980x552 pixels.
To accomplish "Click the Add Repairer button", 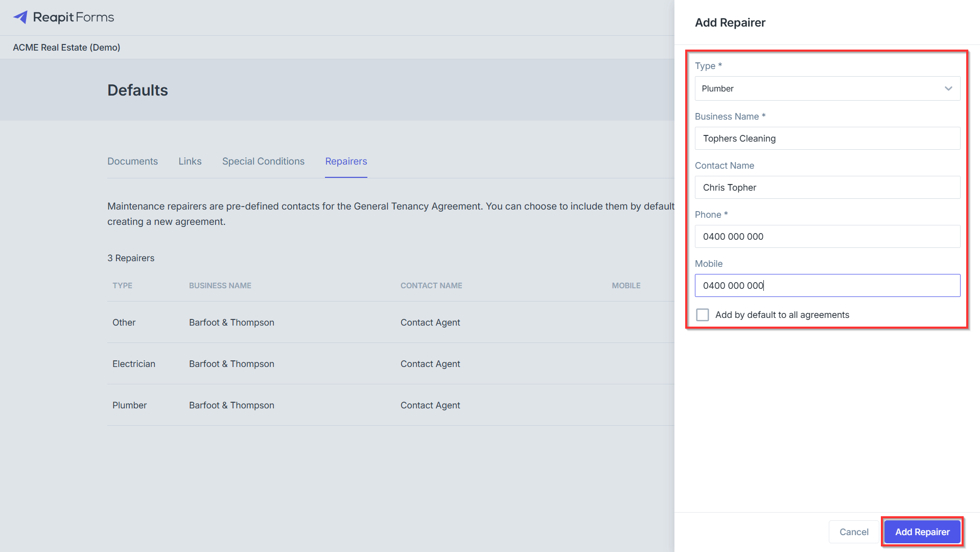I will pos(922,532).
